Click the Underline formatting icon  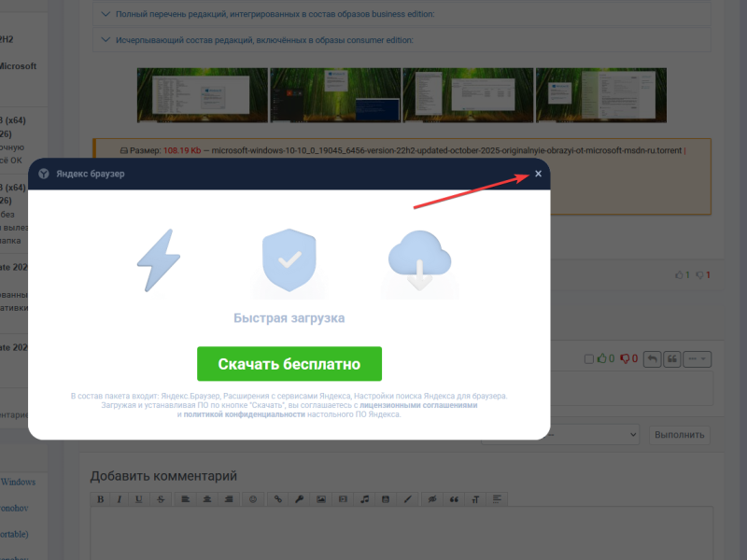tap(139, 499)
